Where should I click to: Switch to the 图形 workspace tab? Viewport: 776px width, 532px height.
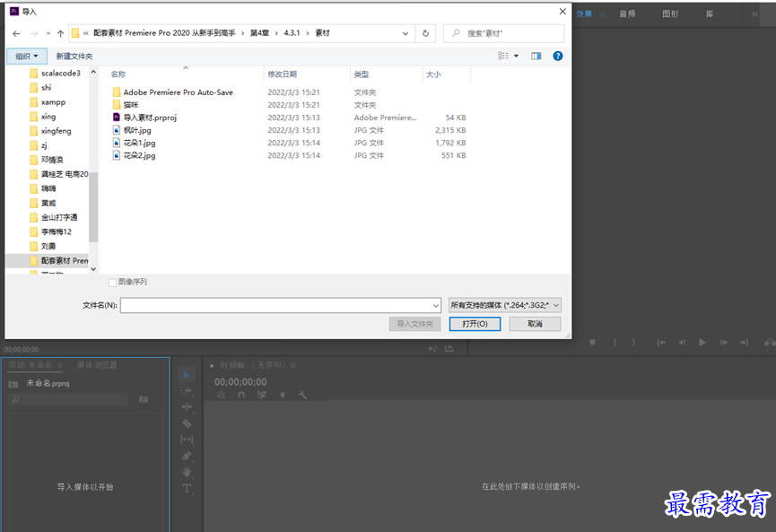tap(670, 13)
